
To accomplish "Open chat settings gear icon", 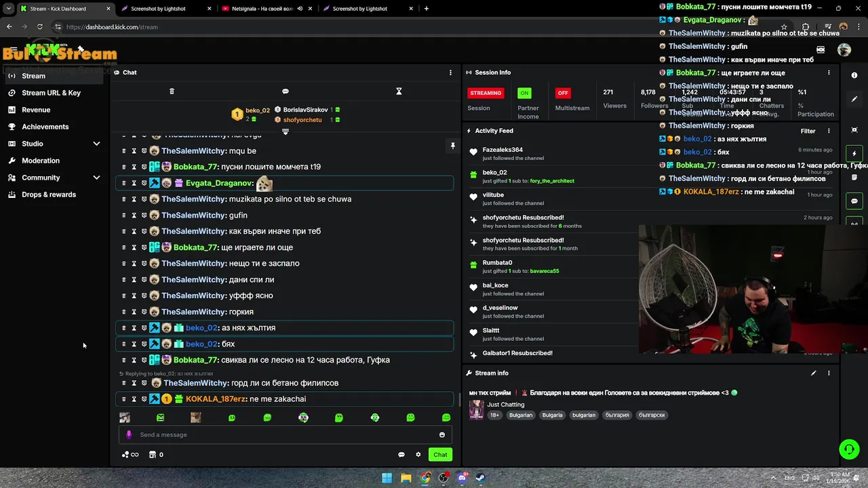I will coord(418,455).
